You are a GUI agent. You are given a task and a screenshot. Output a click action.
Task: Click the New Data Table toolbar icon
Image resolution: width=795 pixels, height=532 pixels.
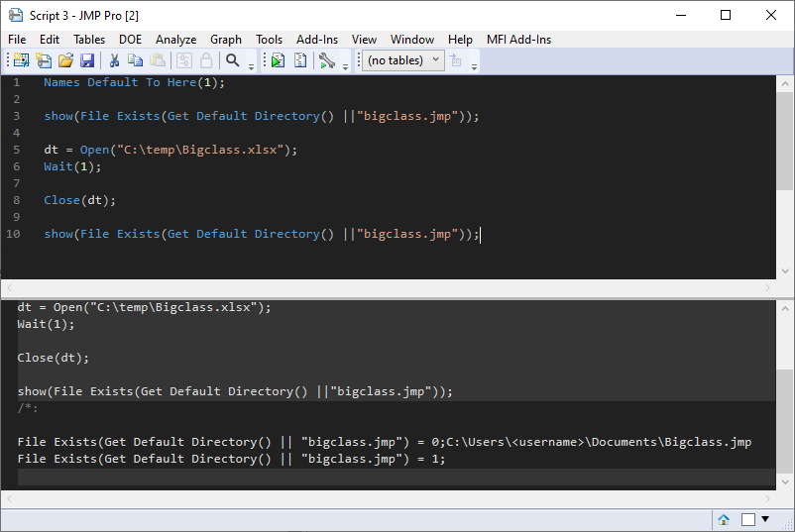click(x=21, y=60)
